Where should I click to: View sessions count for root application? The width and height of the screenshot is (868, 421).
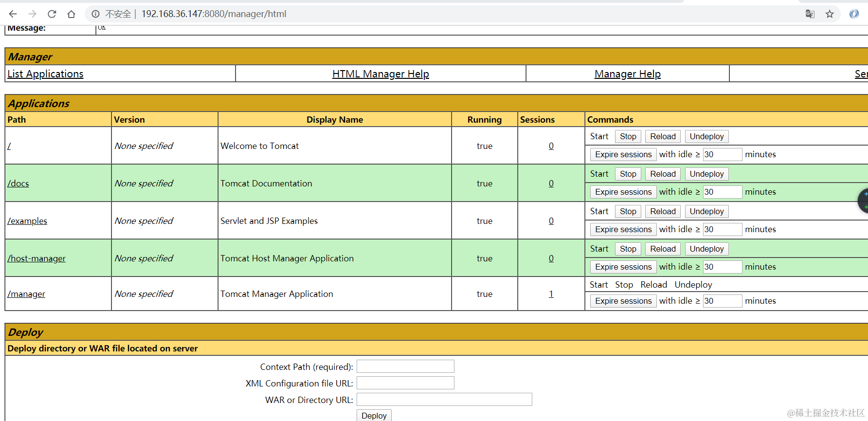coord(551,146)
